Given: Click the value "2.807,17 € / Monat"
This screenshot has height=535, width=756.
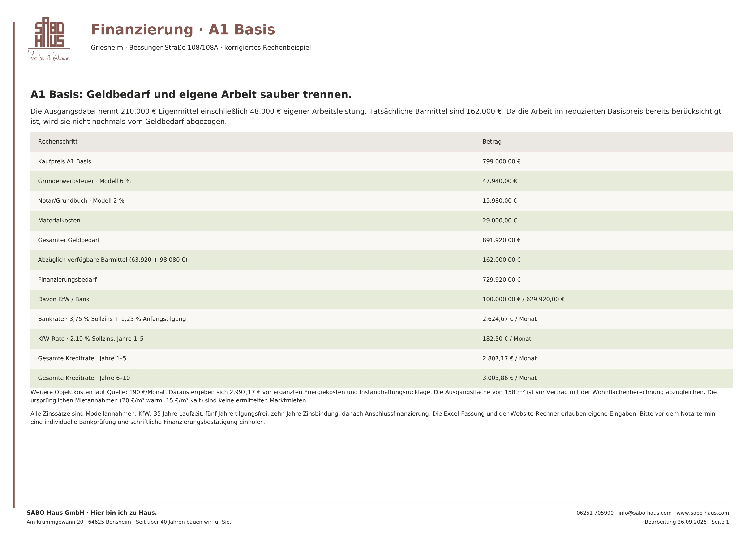Looking at the screenshot, I should point(509,358).
